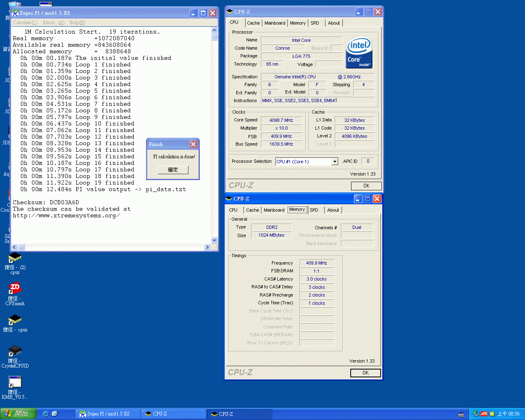Click the taskbar clock

coord(508,414)
